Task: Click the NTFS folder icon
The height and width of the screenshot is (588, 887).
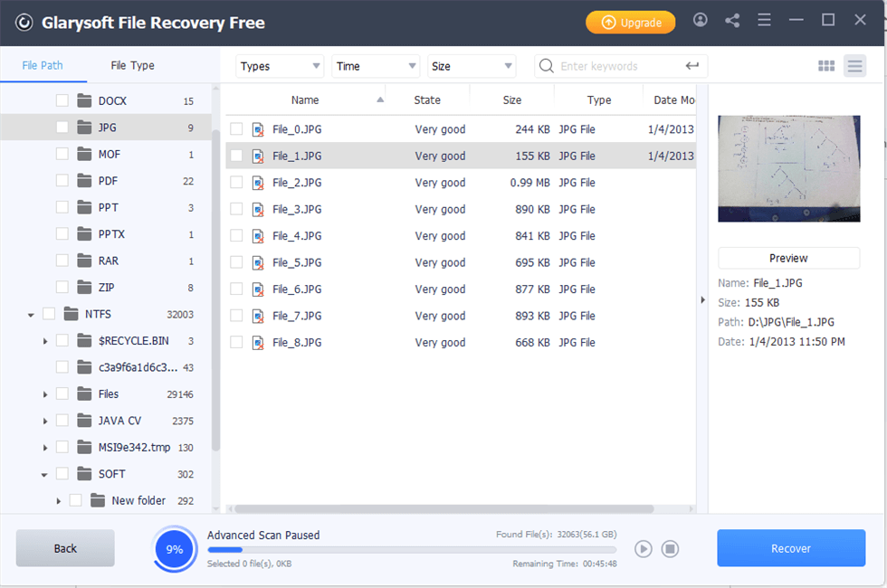Action: click(x=71, y=313)
